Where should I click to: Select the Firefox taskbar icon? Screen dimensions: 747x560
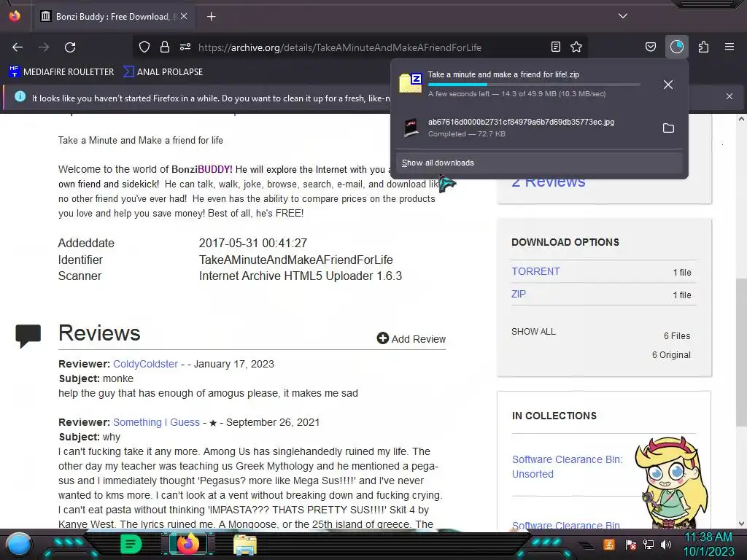click(187, 544)
